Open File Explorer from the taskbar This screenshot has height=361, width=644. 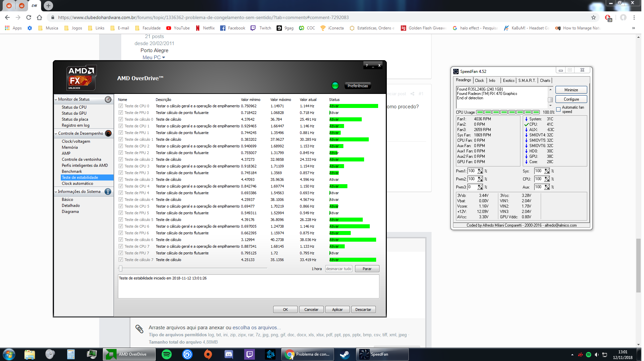tap(29, 354)
